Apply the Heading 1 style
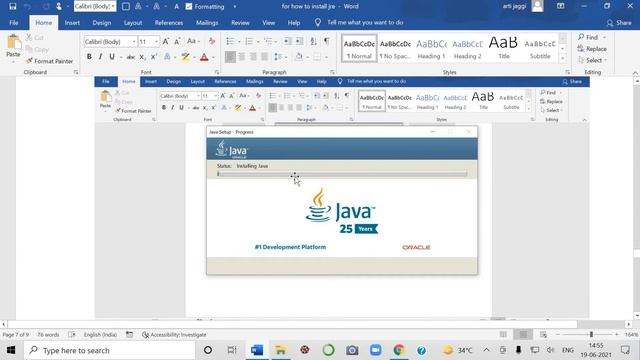The width and height of the screenshot is (640, 360). pyautogui.click(x=431, y=49)
